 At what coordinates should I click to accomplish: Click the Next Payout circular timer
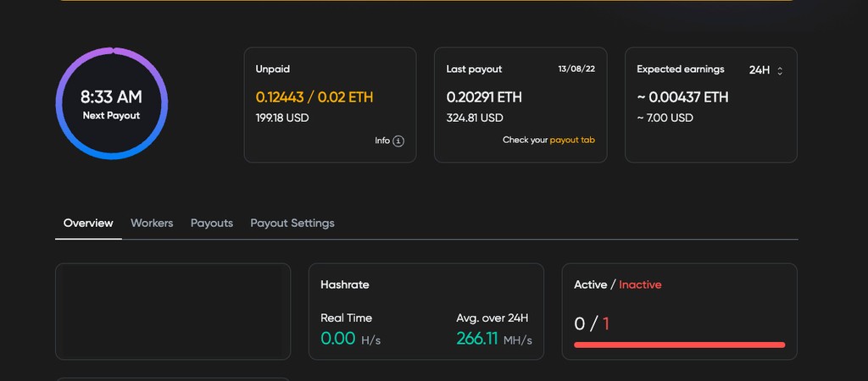(x=112, y=103)
